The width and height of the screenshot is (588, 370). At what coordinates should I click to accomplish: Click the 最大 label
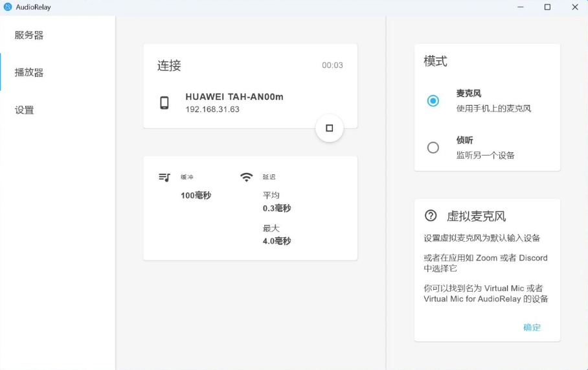click(x=271, y=228)
